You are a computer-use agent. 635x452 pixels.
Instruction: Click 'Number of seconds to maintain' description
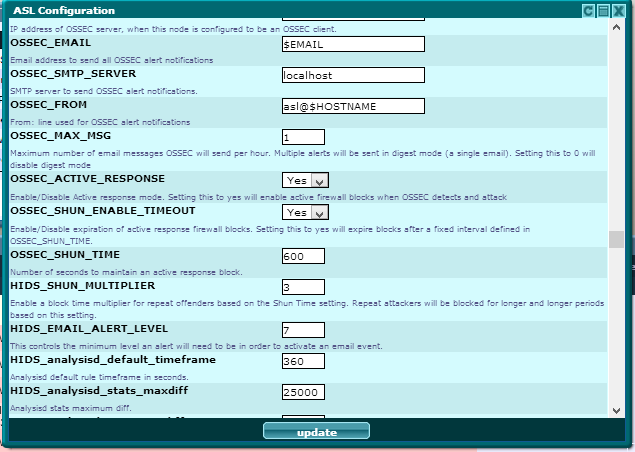point(126,272)
